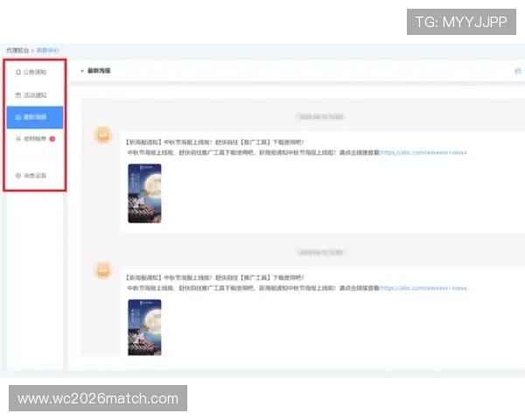Click the bell icon beside 公告通知

[18, 72]
